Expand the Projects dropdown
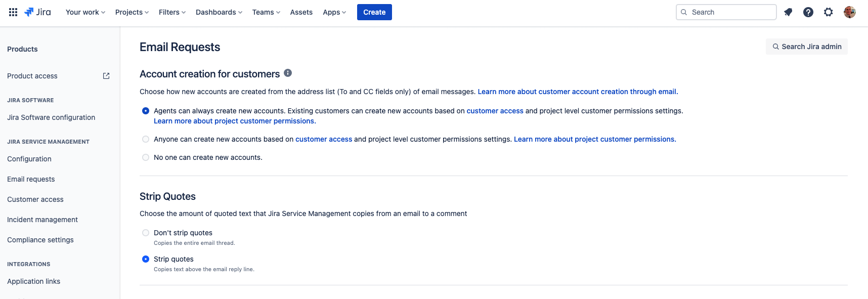 (132, 12)
